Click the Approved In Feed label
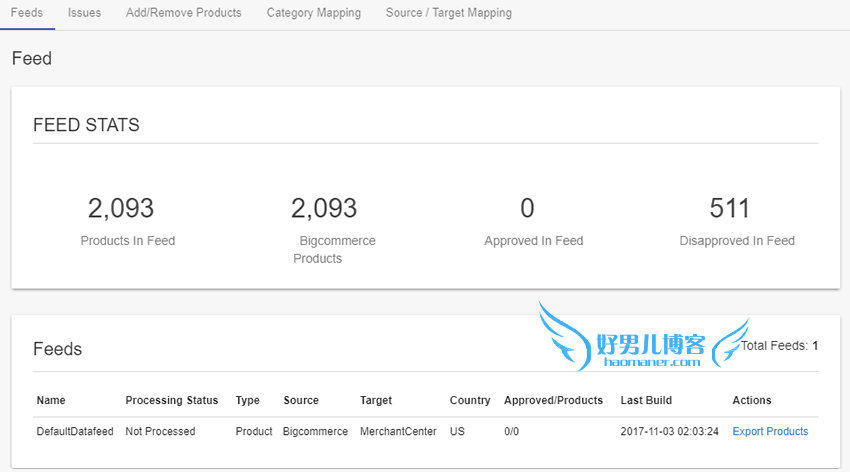 (534, 241)
